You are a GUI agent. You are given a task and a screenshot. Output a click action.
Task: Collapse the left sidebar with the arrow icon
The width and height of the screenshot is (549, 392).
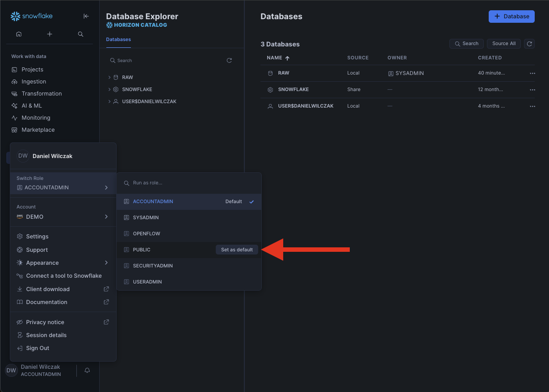(x=86, y=16)
